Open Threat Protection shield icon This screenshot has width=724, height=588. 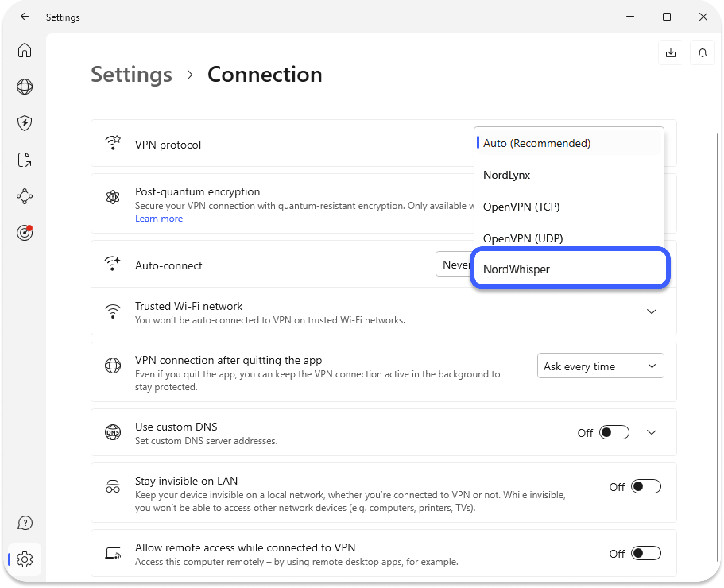[25, 123]
